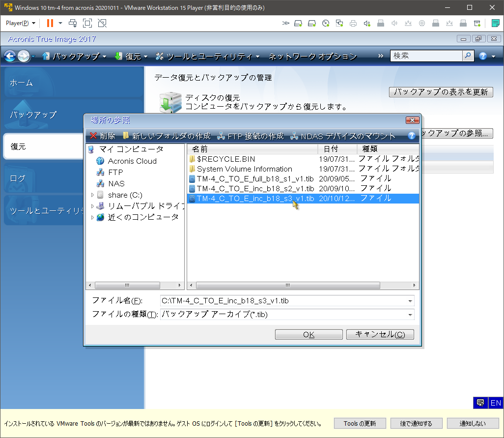This screenshot has width=504, height=438.
Task: Click NDAS デバイスのマウント in dialog toolbar
Action: pyautogui.click(x=343, y=136)
